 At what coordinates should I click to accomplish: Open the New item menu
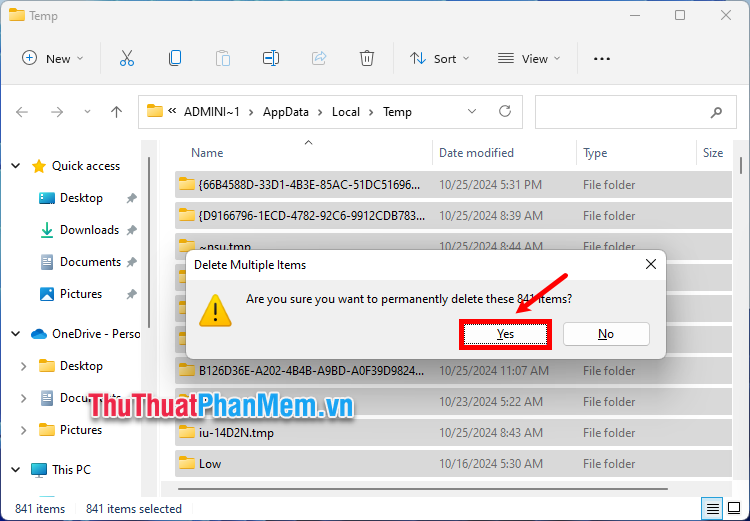[53, 58]
